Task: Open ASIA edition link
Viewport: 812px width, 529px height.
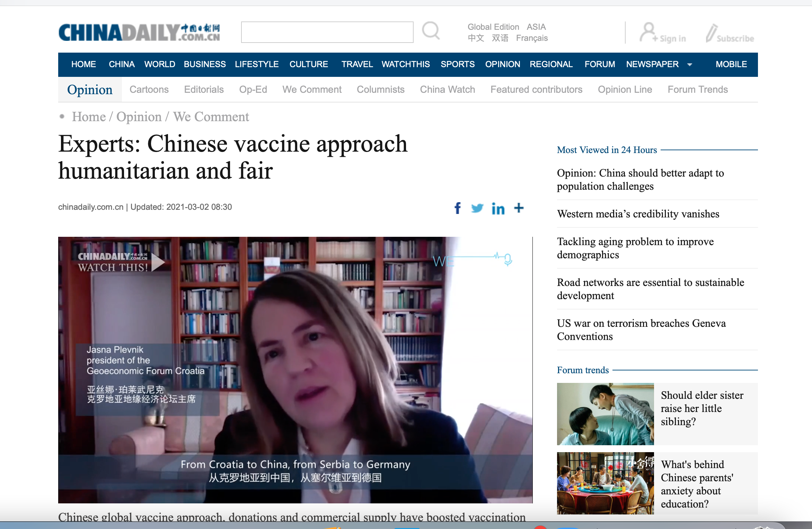Action: click(x=536, y=27)
